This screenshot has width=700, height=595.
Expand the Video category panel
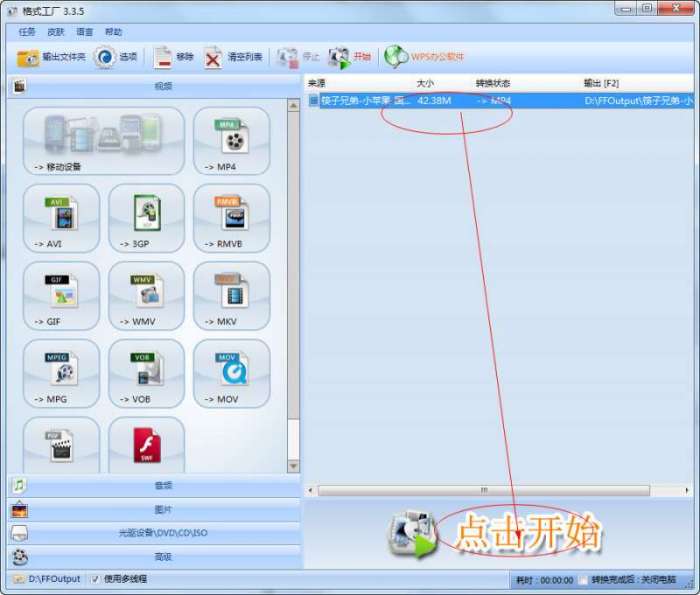154,86
